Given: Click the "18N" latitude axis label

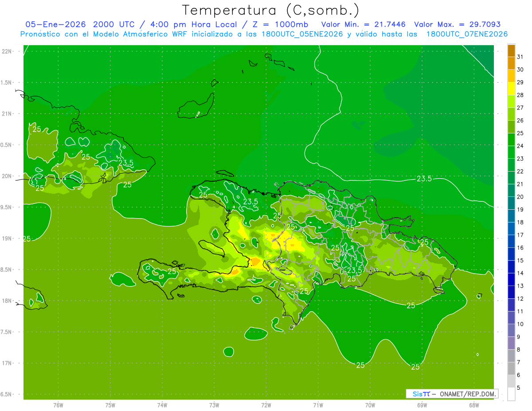Looking at the screenshot, I should click(x=7, y=301).
